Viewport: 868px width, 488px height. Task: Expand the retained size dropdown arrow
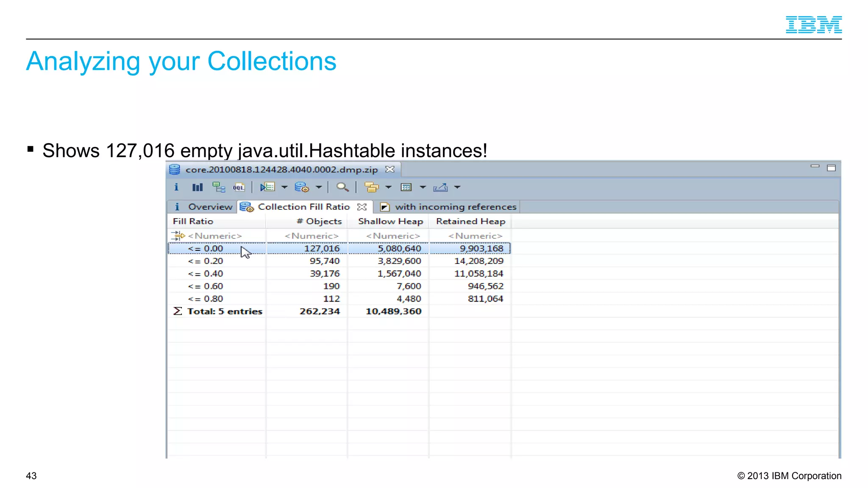[x=423, y=187]
